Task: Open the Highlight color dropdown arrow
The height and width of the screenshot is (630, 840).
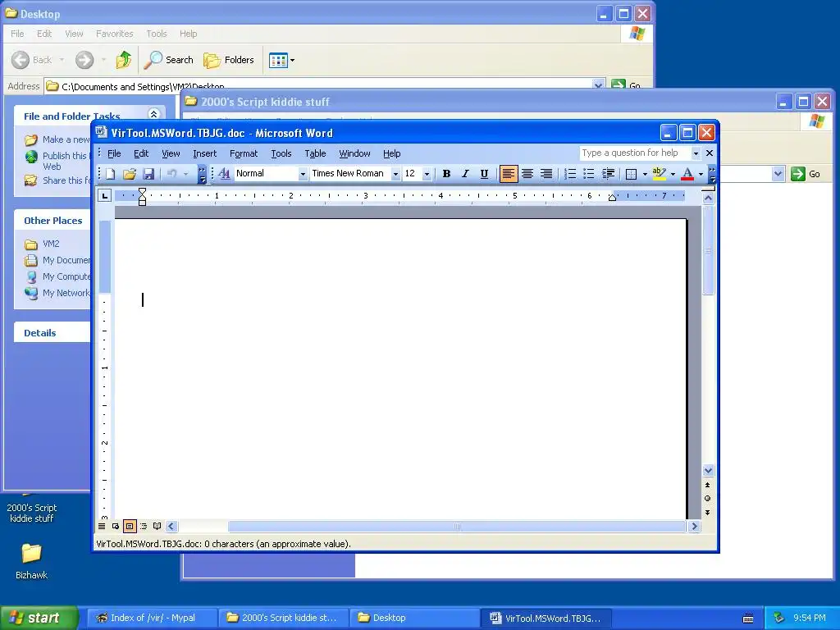Action: point(673,174)
